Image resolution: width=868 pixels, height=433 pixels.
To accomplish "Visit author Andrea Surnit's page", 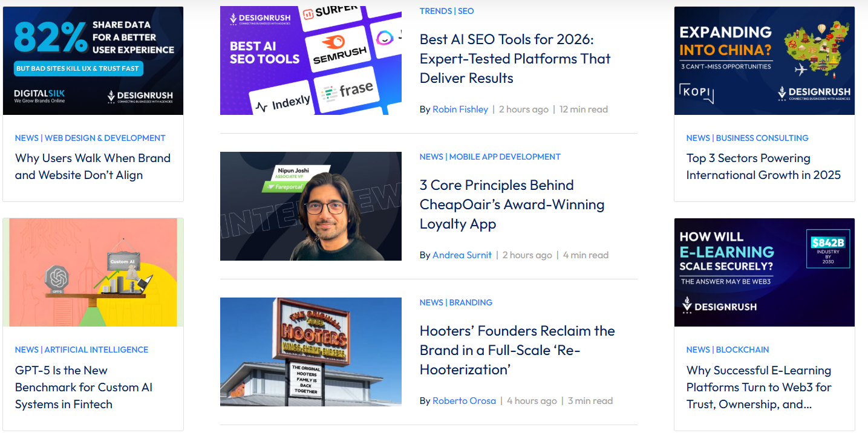I will pyautogui.click(x=462, y=255).
